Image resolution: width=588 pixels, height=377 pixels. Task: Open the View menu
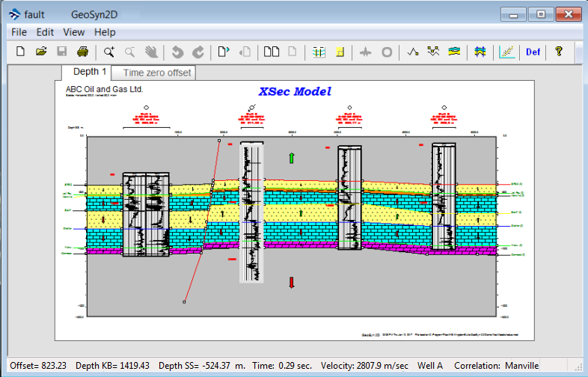74,32
